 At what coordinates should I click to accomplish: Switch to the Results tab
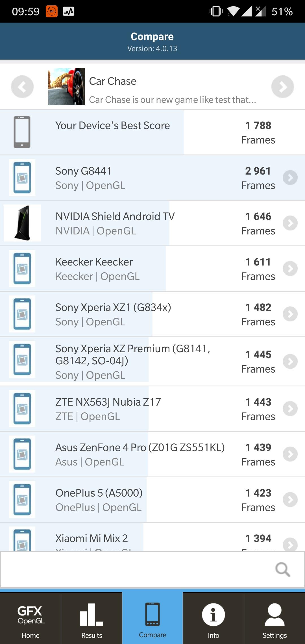[91, 619]
